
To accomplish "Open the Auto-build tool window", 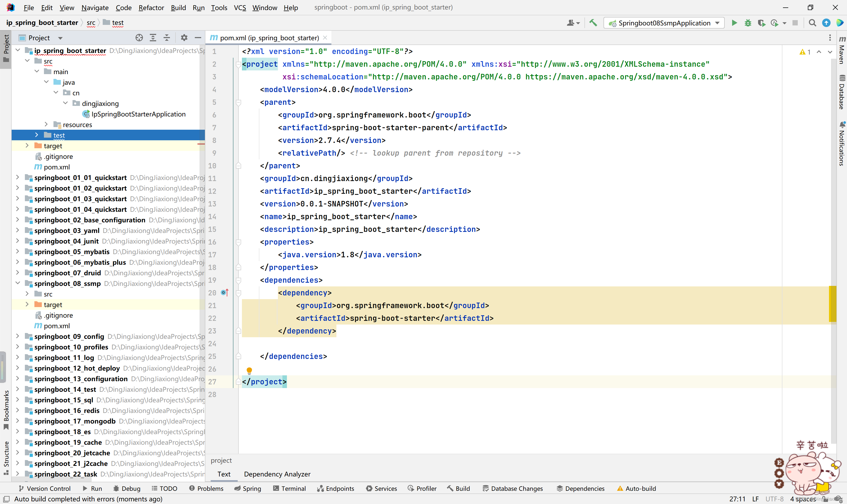I will pyautogui.click(x=636, y=488).
